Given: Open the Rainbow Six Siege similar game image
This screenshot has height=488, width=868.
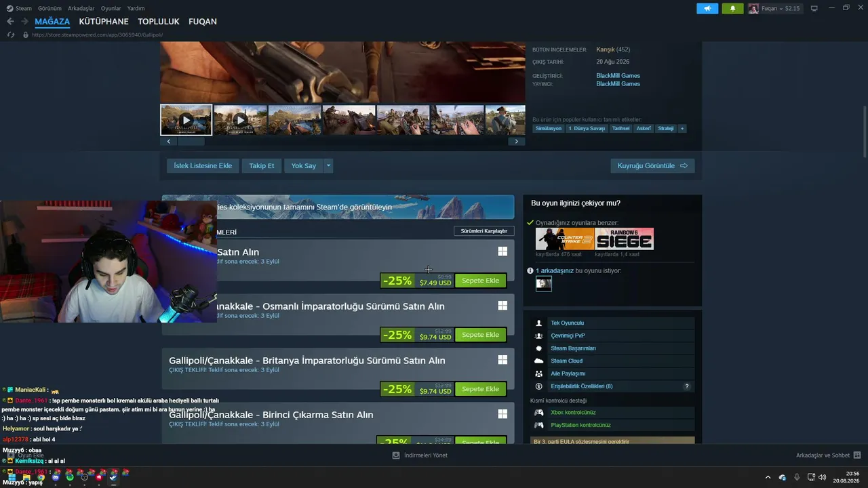Looking at the screenshot, I should coord(625,239).
